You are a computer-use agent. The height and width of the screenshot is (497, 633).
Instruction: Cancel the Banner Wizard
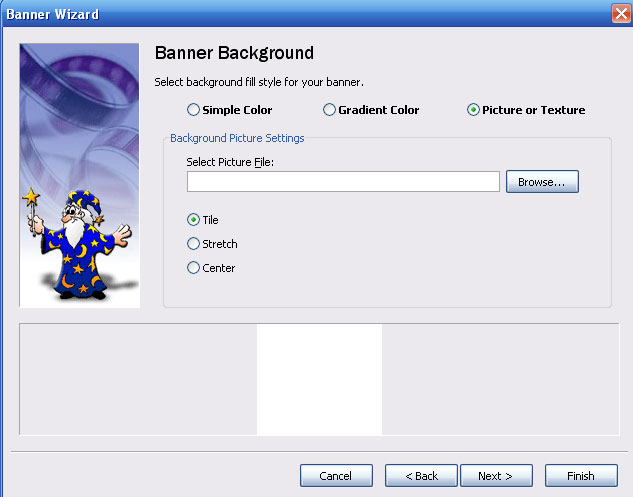coord(336,476)
